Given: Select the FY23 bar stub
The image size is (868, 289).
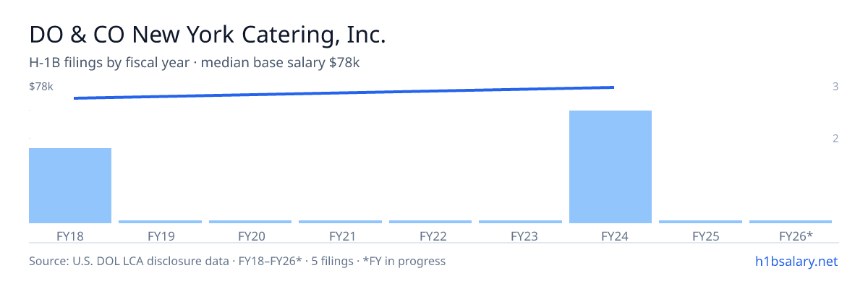Looking at the screenshot, I should pyautogui.click(x=520, y=222).
